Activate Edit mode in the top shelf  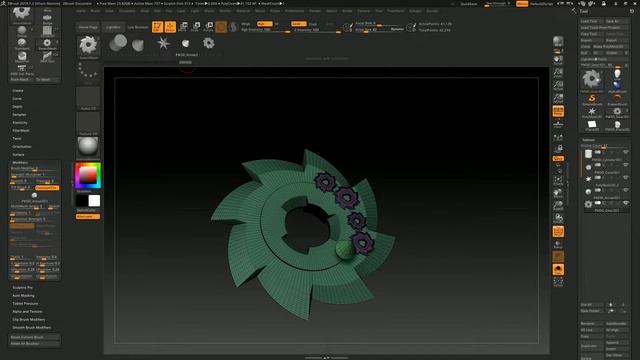click(x=157, y=27)
